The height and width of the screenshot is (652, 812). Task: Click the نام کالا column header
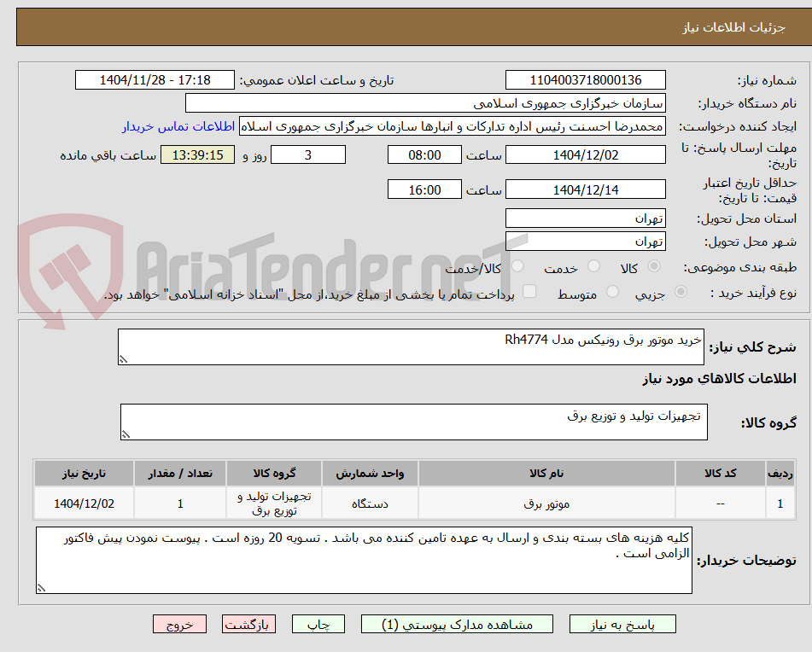[x=546, y=474]
